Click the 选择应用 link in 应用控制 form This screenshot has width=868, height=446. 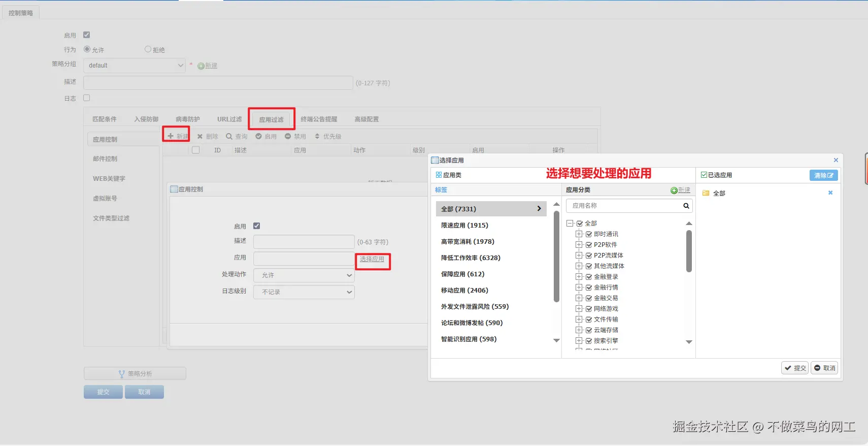pyautogui.click(x=372, y=259)
